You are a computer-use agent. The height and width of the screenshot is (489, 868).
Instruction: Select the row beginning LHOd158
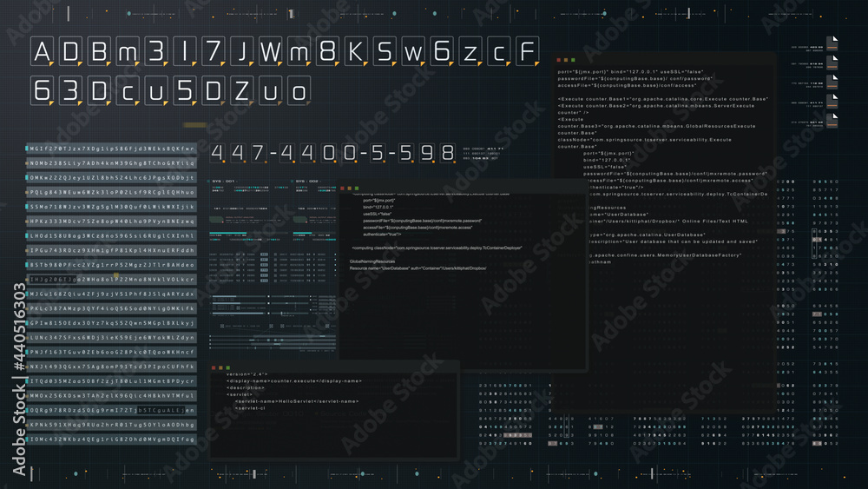pyautogui.click(x=111, y=235)
